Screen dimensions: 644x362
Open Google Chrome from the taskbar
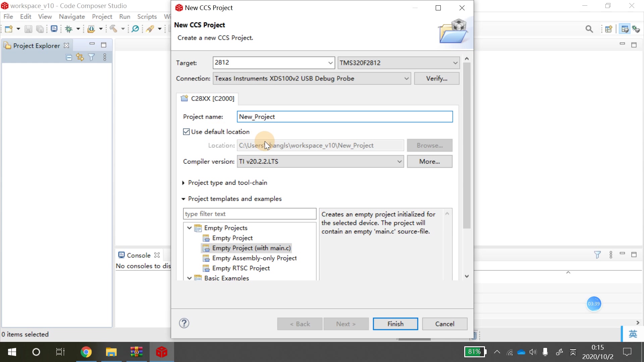86,352
